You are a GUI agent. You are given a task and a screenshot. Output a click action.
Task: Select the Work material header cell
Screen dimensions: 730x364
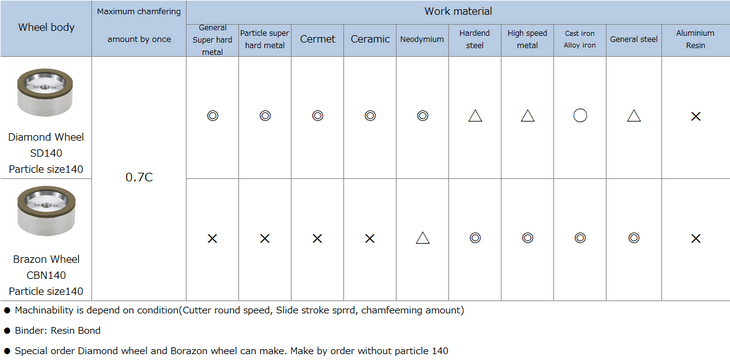(x=458, y=12)
